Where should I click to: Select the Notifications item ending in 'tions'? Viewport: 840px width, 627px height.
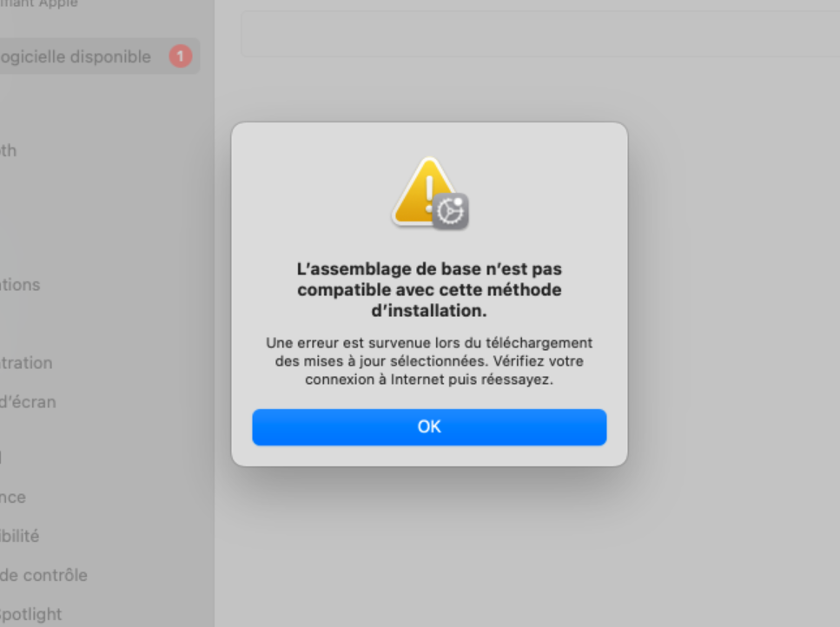pos(20,284)
